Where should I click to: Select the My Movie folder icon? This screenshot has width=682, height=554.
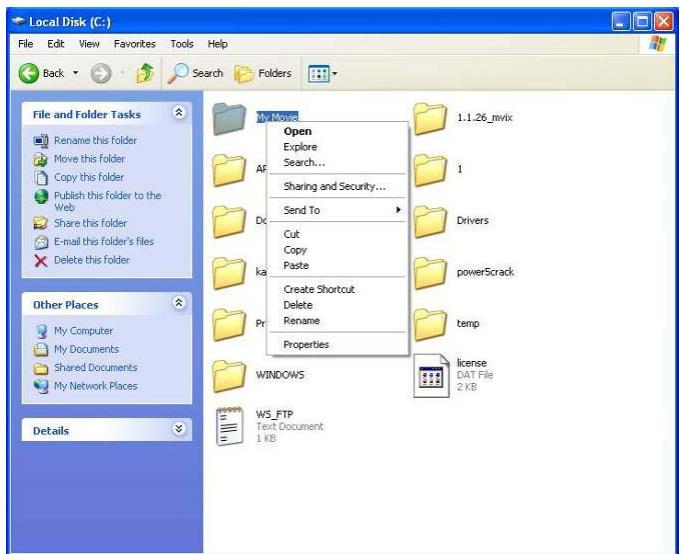229,119
